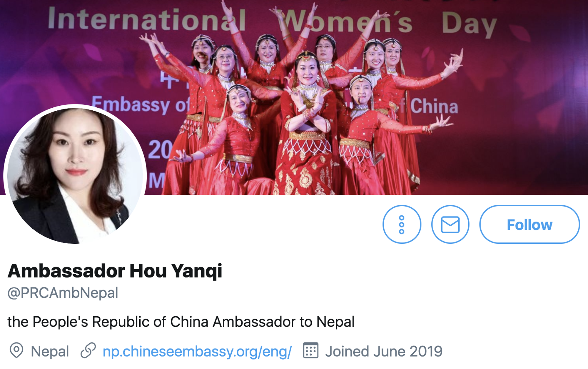
Task: Click the Ambassador Hou Yanqi display name
Action: tap(115, 271)
